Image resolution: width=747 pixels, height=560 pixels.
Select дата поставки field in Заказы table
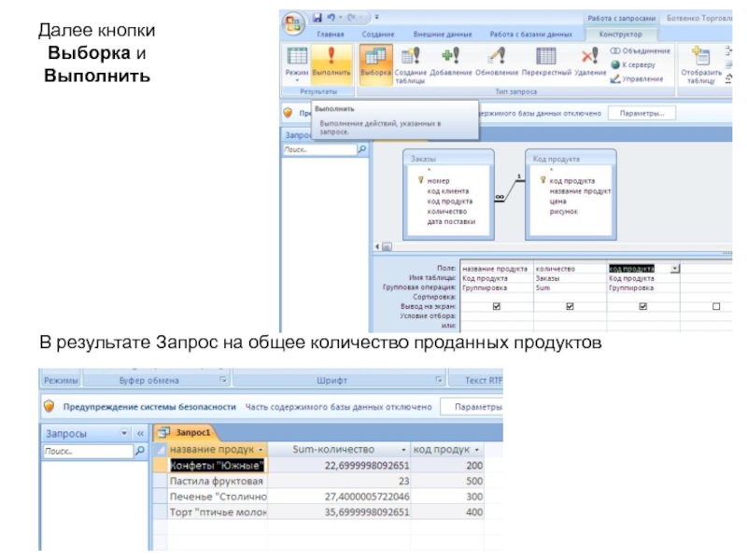tap(451, 221)
